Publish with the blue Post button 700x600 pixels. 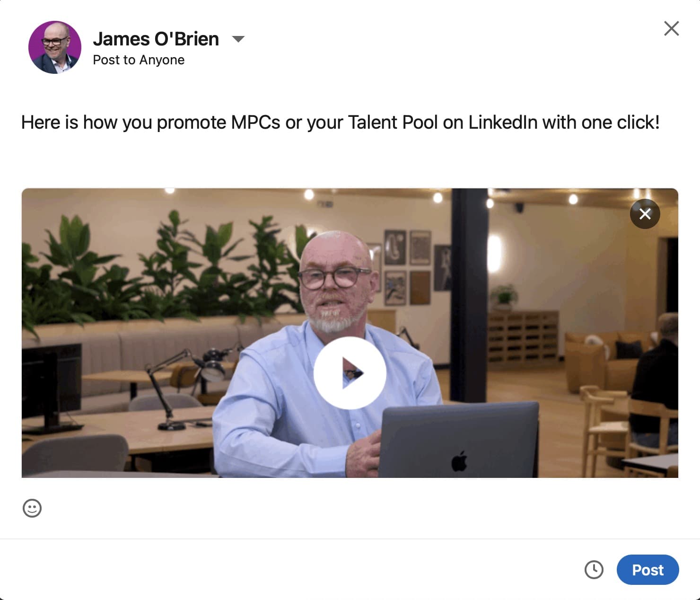647,570
